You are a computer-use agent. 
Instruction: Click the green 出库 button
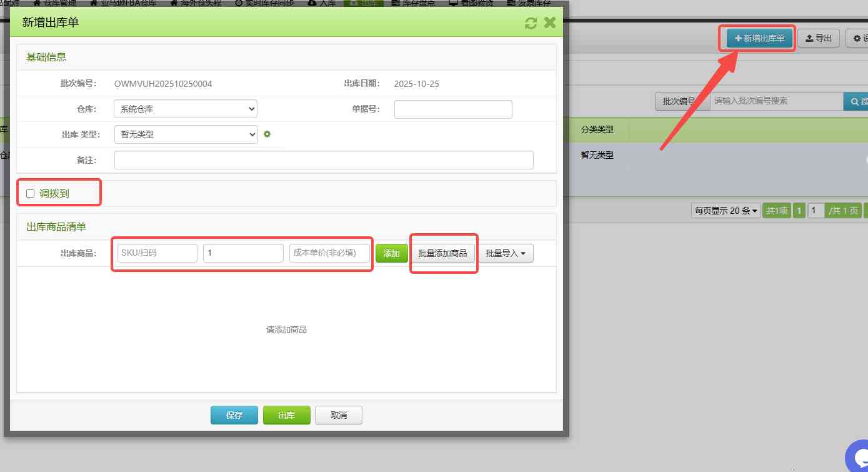coord(286,415)
